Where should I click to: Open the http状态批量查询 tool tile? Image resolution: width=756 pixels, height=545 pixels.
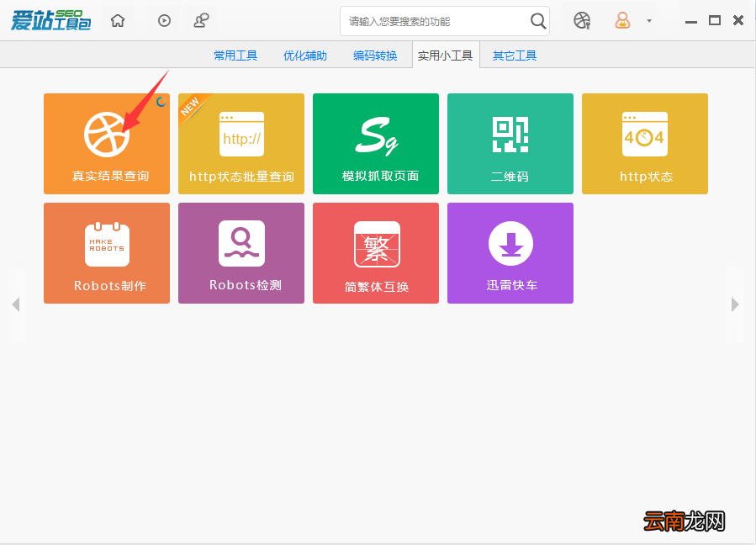[x=241, y=144]
